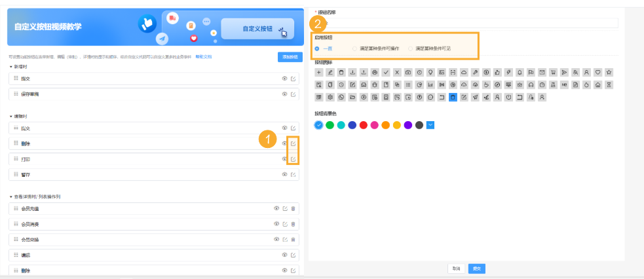Toggle visibility eye for 会员兑换 row

click(276, 239)
